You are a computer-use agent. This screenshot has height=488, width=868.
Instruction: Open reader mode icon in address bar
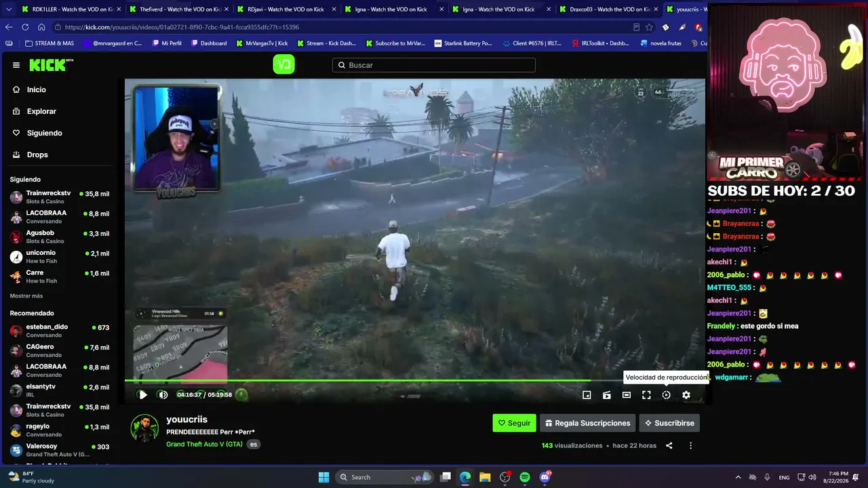(x=635, y=27)
